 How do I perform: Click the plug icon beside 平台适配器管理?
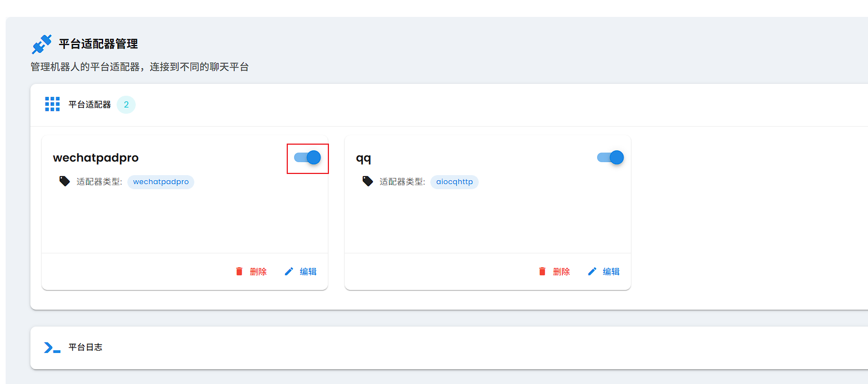pos(42,44)
